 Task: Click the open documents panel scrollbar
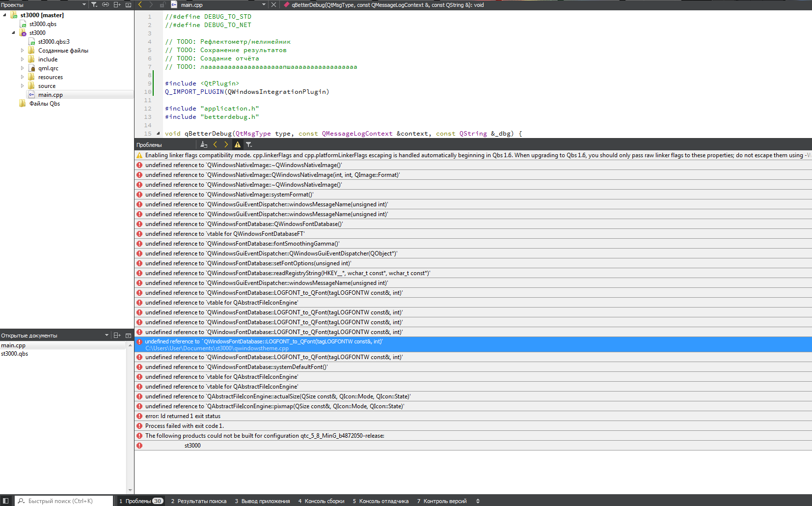pyautogui.click(x=130, y=418)
